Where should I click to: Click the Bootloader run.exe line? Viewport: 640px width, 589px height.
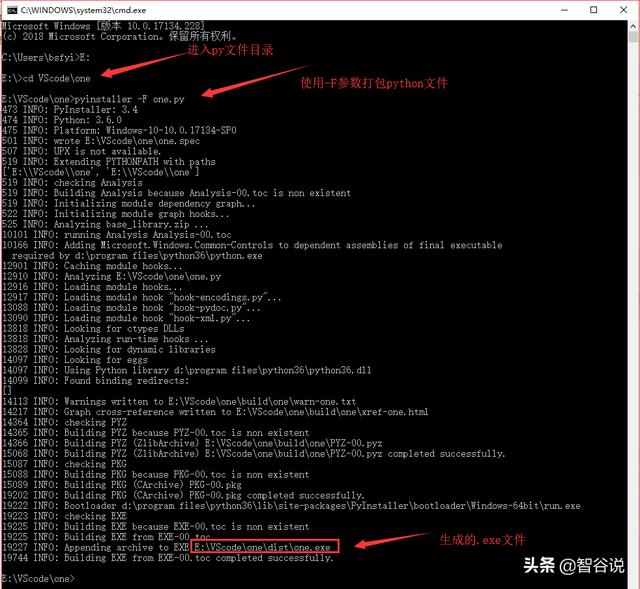coord(291,506)
